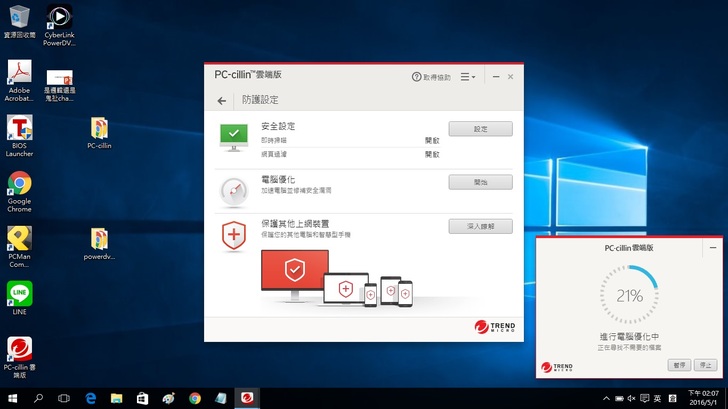Image resolution: width=728 pixels, height=409 pixels.
Task: Open the Windows Start menu
Action: [13, 398]
